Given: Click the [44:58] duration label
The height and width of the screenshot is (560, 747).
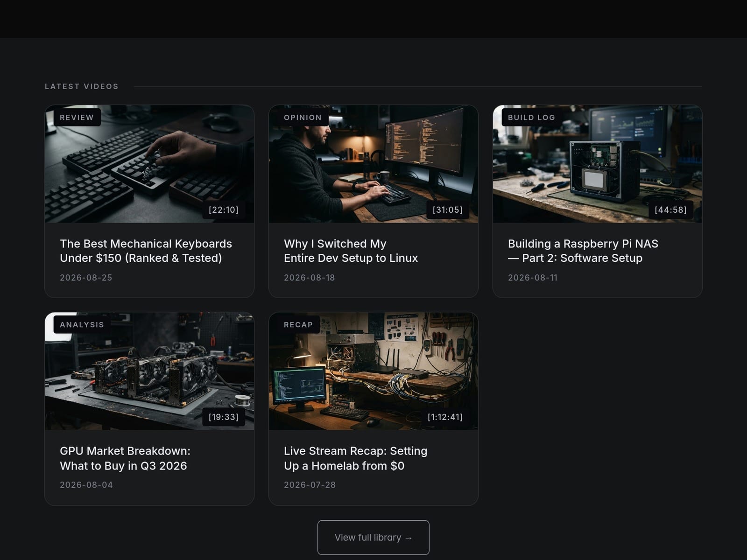Looking at the screenshot, I should 671,210.
